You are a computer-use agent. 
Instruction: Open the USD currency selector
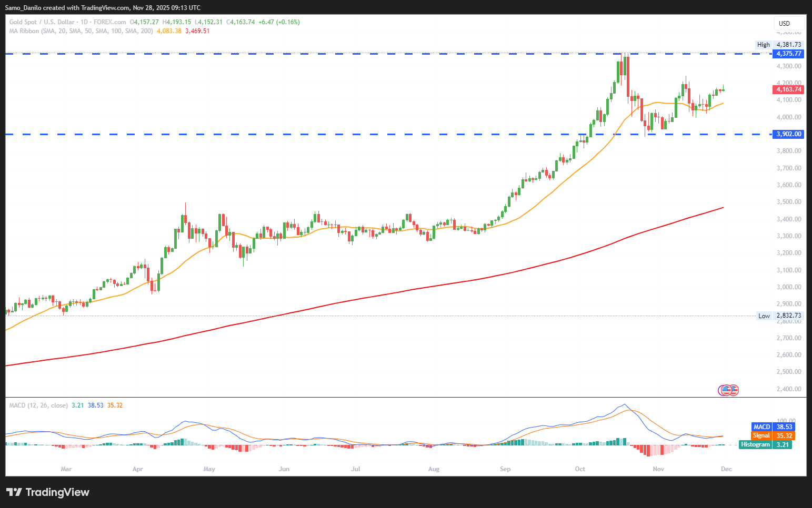[788, 23]
